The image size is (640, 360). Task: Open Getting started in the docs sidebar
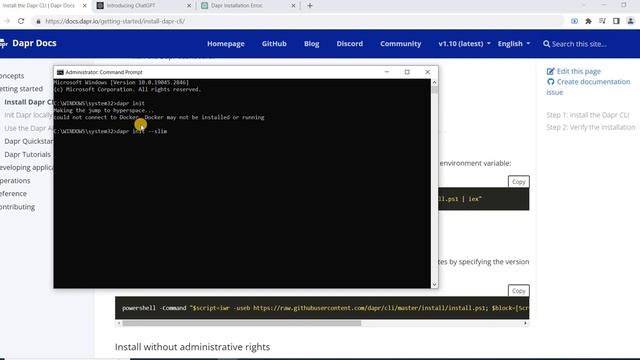[21, 89]
